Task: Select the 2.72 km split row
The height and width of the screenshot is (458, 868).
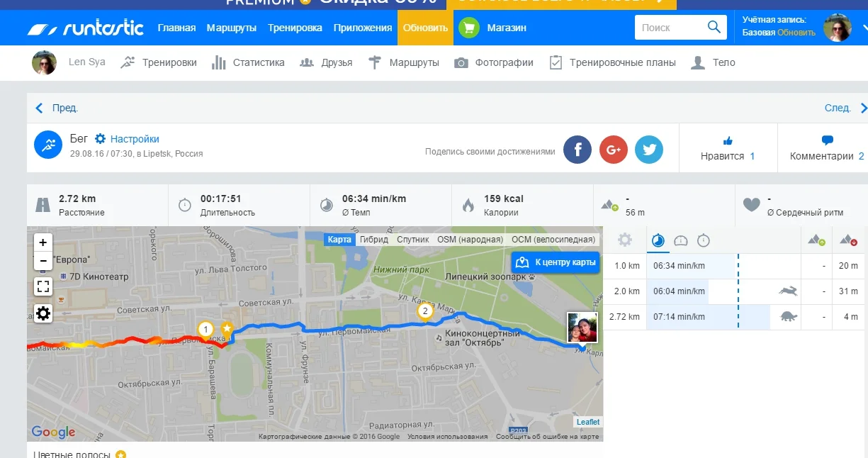Action: (x=735, y=317)
